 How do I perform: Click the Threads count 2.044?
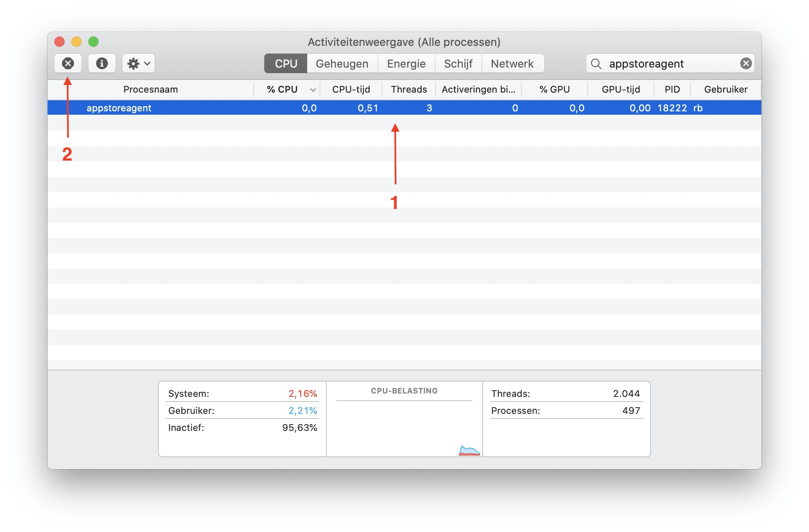click(x=626, y=394)
